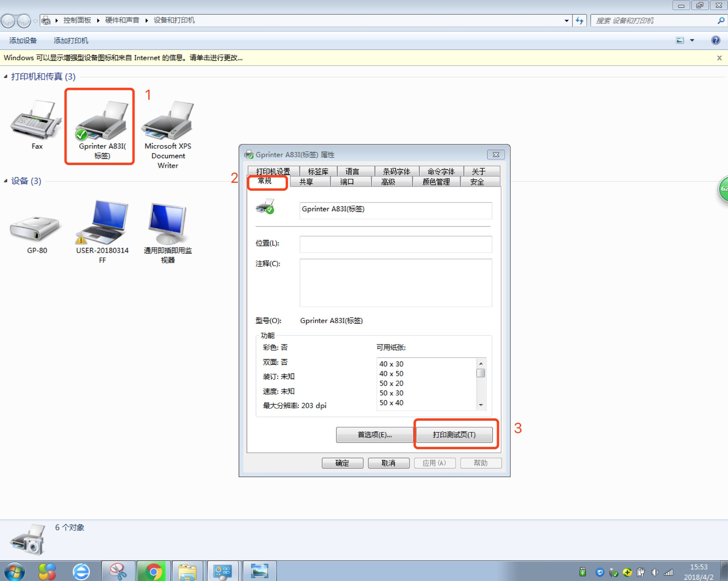The width and height of the screenshot is (728, 581).
Task: Click the 打印测试页(T) button
Action: coord(454,435)
